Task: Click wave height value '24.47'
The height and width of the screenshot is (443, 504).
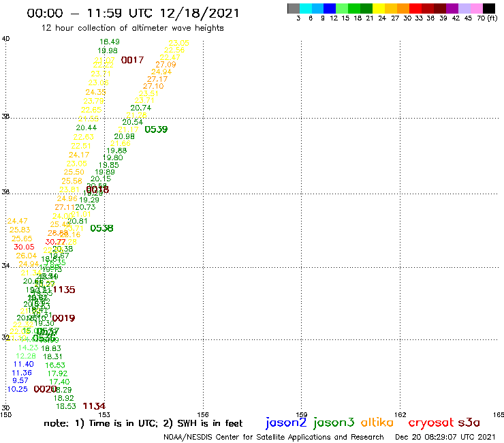Action: tap(17, 221)
